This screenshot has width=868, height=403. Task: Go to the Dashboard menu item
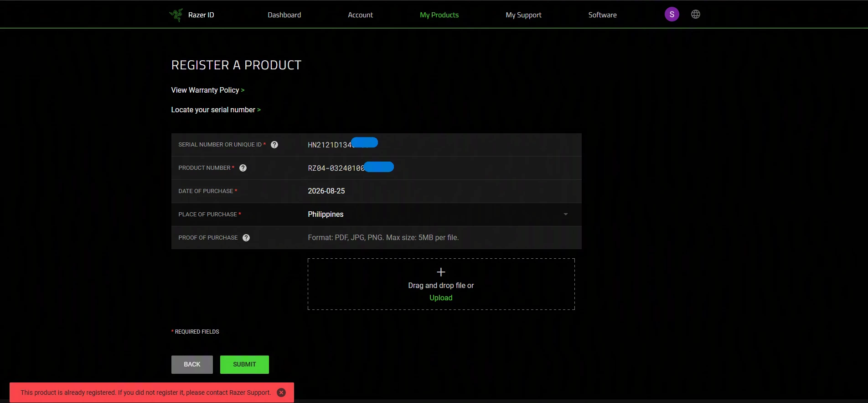pos(284,15)
